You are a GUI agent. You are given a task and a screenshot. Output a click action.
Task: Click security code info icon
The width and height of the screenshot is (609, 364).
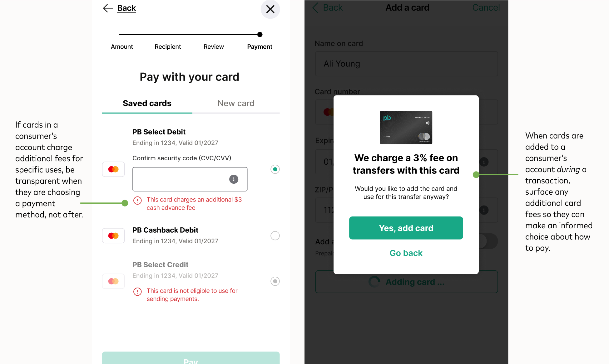234,179
